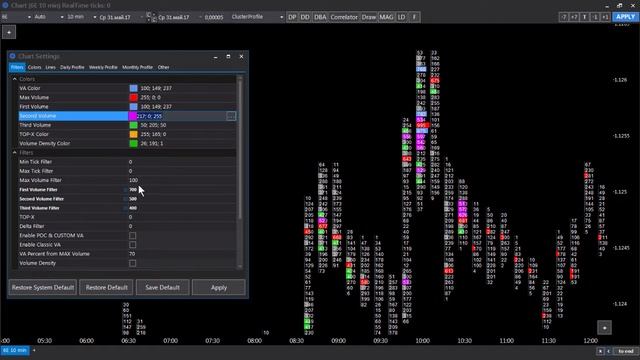Screen dimensions: 640x360
Task: Click the TOP-X Color orange swatch
Action: click(x=133, y=134)
